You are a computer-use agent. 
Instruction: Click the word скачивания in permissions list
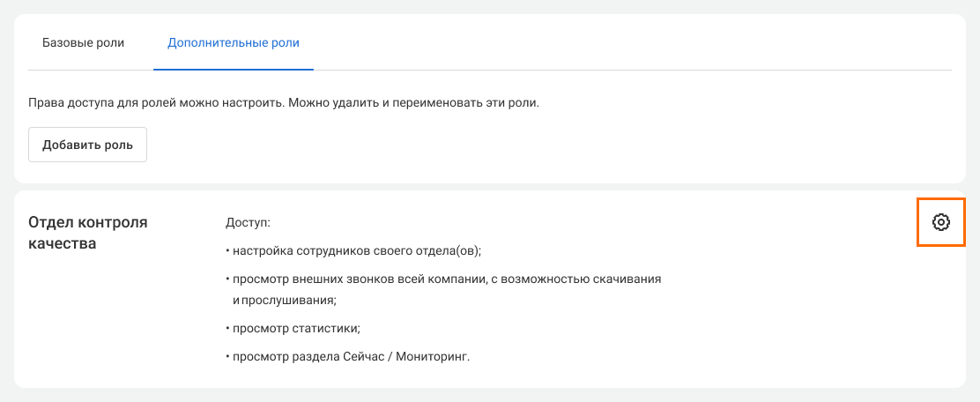pyautogui.click(x=629, y=279)
